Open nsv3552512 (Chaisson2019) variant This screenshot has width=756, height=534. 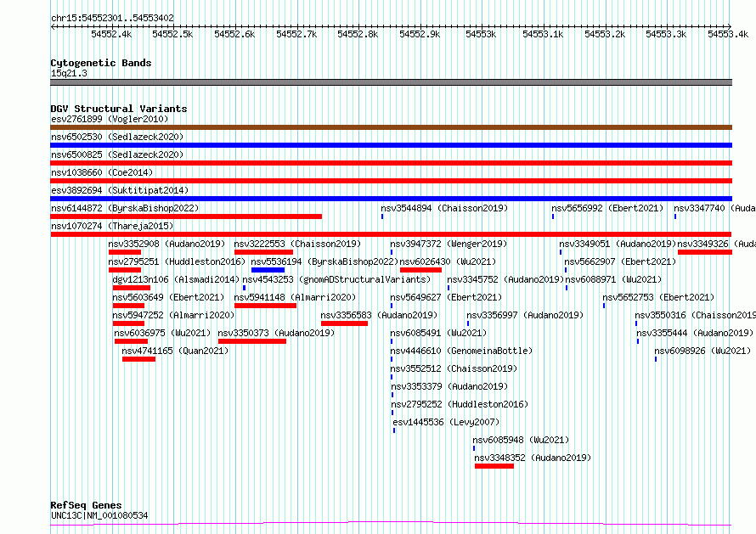(x=454, y=368)
